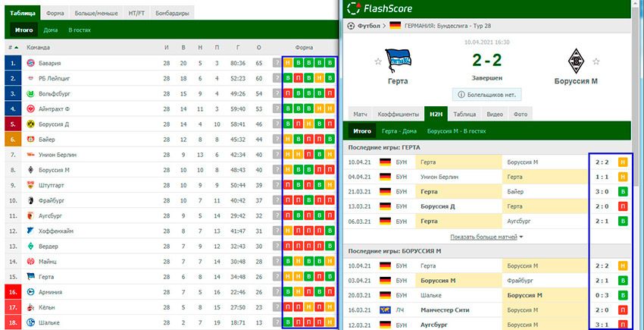Click the red П badge of Герта's 13.03.21 match
Viewport: 644px width, 330px height.
(x=623, y=206)
